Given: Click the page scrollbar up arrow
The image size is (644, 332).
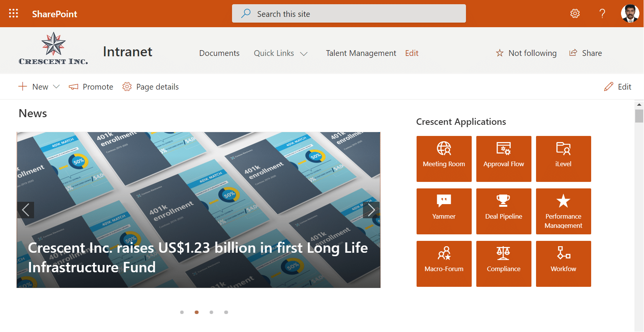Looking at the screenshot, I should pos(639,104).
